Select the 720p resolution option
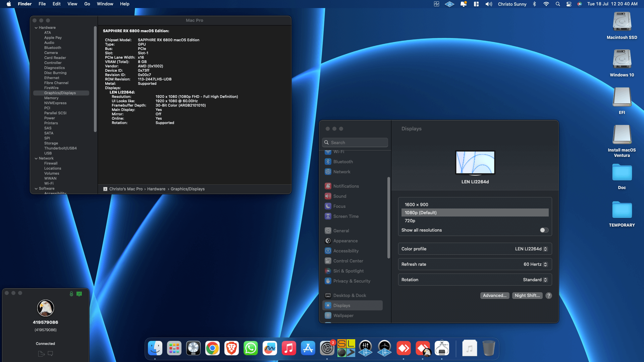Image resolution: width=644 pixels, height=362 pixels. (x=475, y=221)
